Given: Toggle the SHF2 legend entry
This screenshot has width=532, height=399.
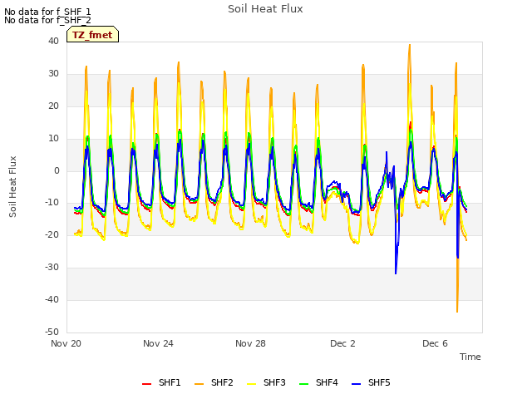Looking at the screenshot, I should (214, 382).
